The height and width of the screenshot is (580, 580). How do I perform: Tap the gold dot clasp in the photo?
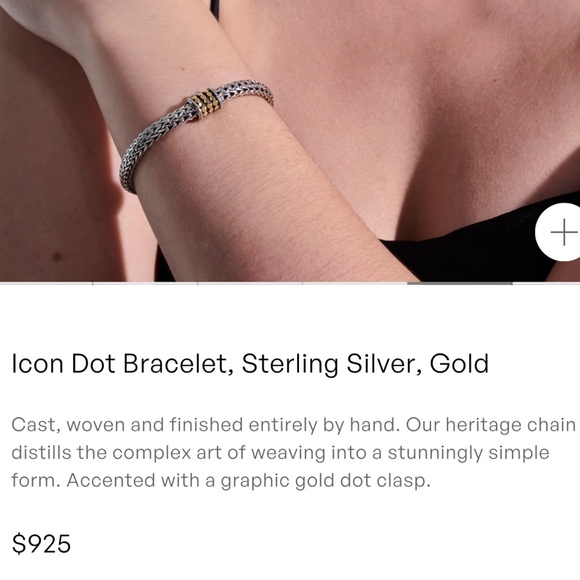click(205, 102)
